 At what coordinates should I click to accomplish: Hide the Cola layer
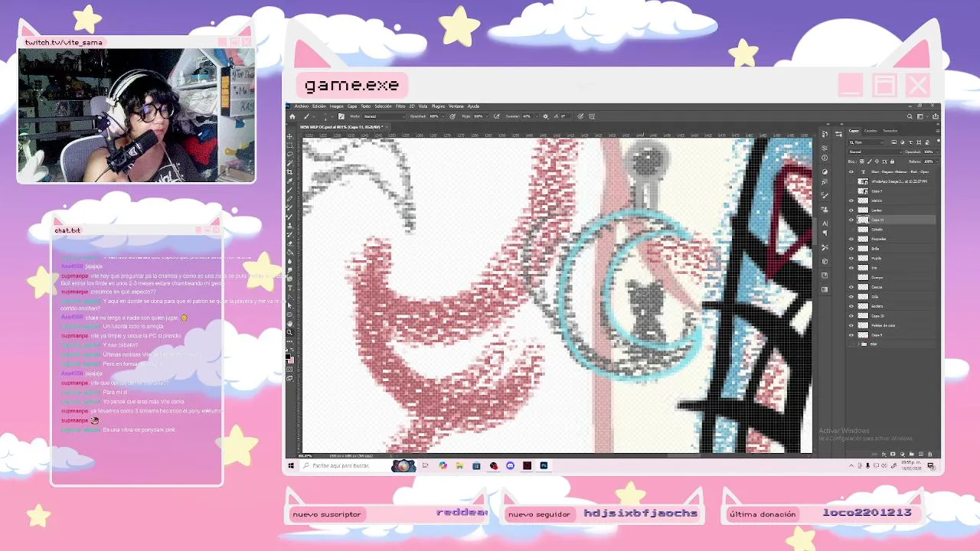coord(851,297)
